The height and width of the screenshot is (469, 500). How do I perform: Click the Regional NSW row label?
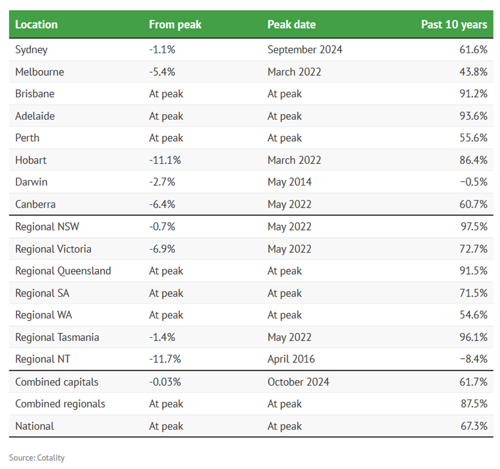point(47,227)
